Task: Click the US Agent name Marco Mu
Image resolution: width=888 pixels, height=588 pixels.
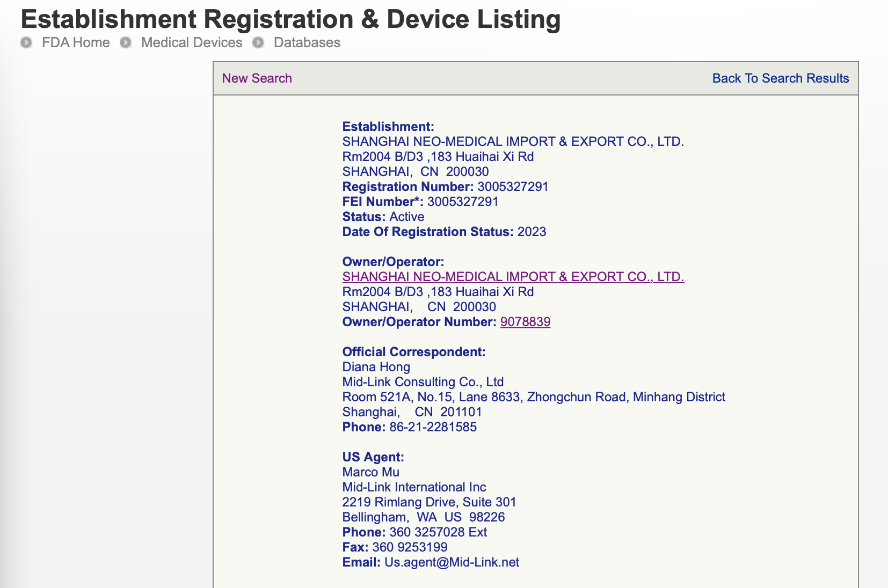Action: point(370,472)
